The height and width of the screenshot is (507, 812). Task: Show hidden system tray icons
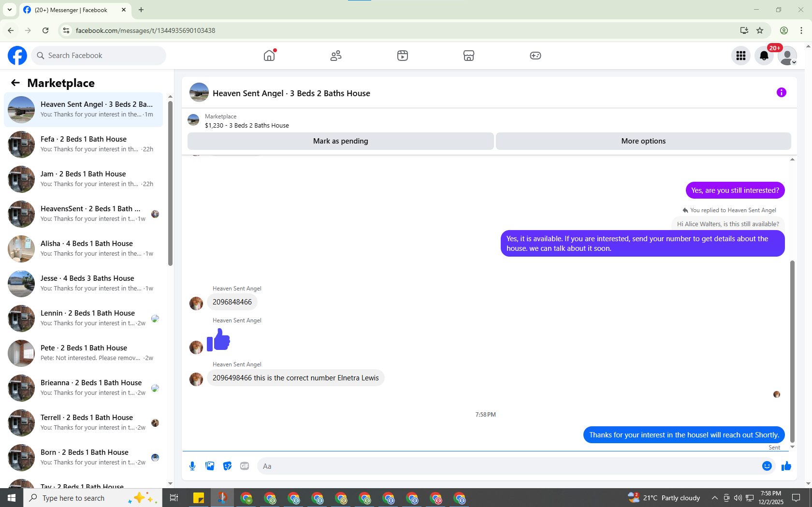click(x=714, y=498)
